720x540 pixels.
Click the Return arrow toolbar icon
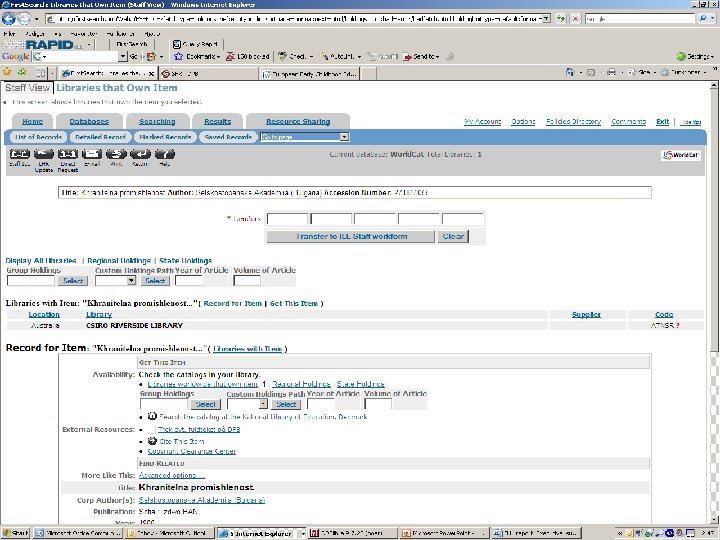tap(141, 154)
